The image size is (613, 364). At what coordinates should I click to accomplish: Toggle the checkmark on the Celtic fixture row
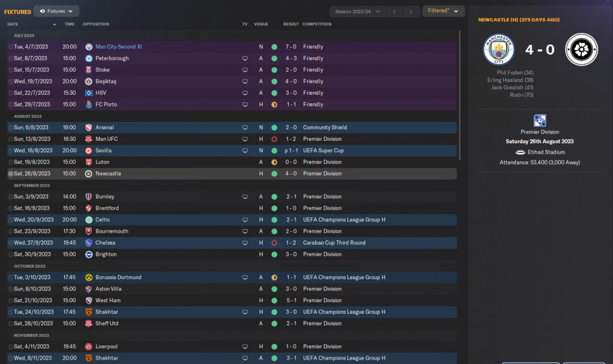(x=11, y=220)
